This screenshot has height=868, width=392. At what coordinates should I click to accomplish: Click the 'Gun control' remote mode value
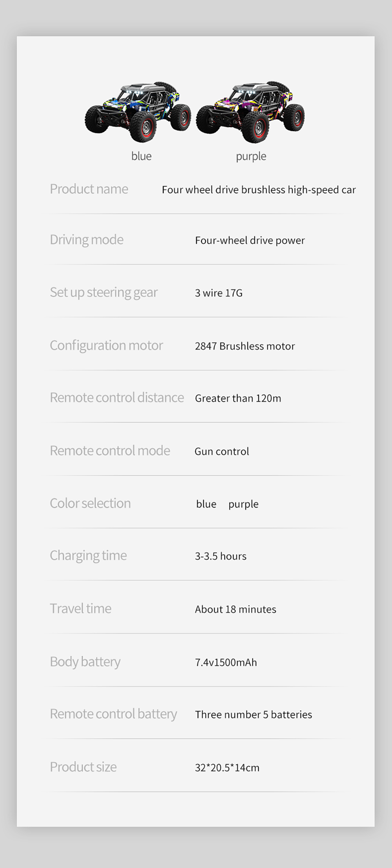tap(222, 451)
